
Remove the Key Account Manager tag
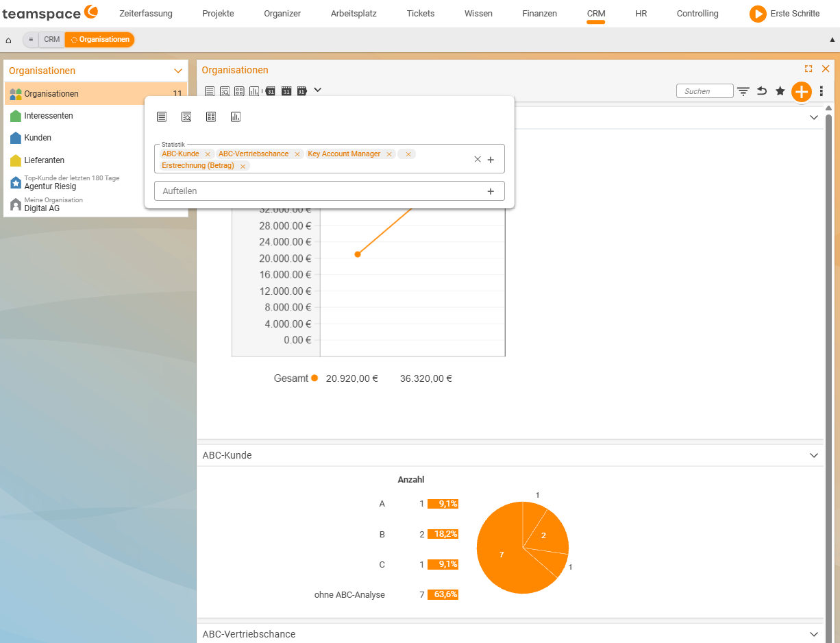[389, 154]
